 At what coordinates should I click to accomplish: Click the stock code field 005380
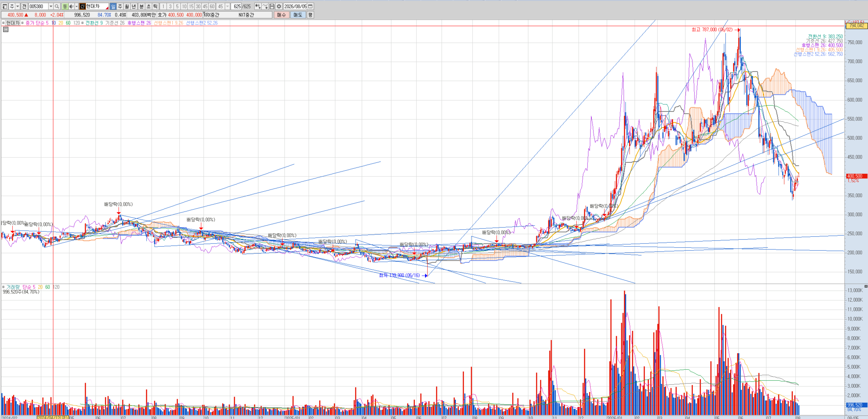[x=38, y=6]
